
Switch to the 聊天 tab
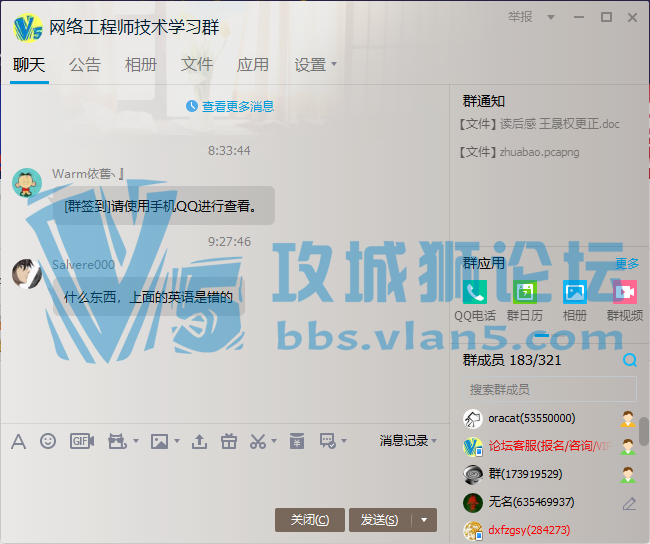pyautogui.click(x=29, y=65)
